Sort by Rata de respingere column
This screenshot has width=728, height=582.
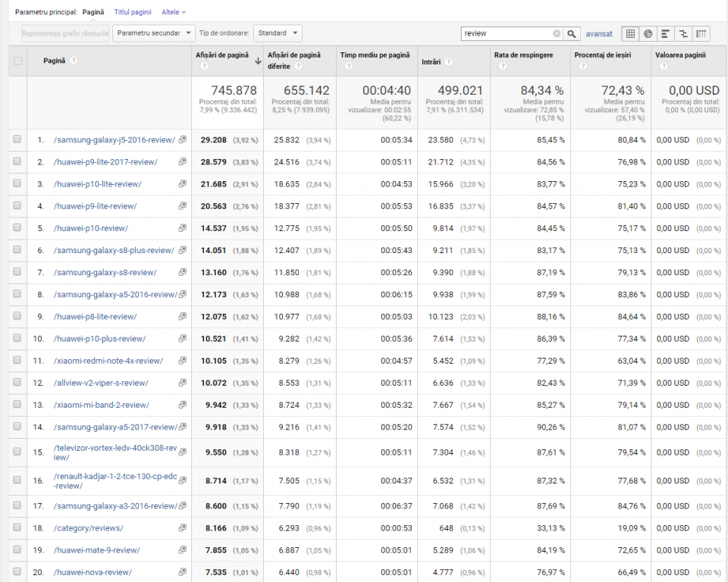(x=523, y=55)
